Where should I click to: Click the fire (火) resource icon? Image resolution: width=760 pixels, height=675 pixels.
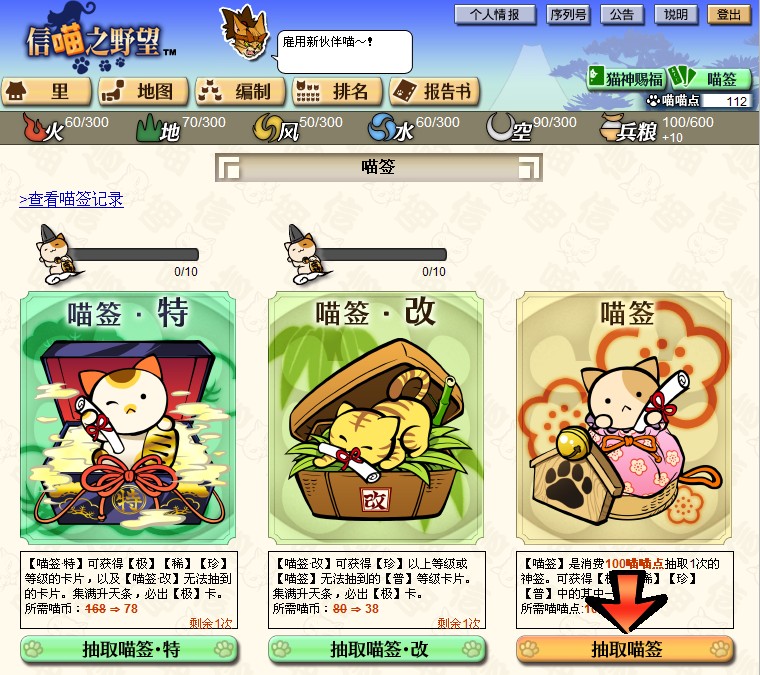coord(33,127)
